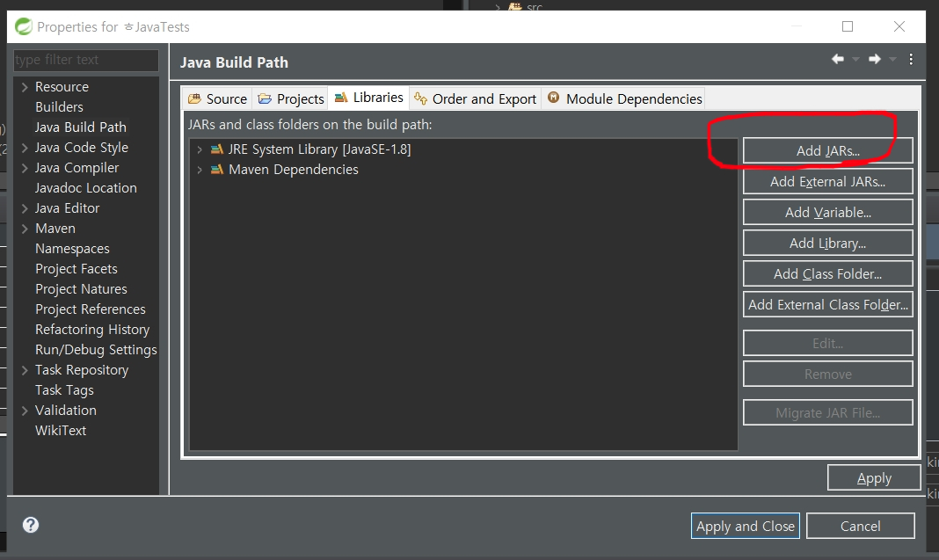
Task: Open Run/Debug Settings page
Action: tap(96, 350)
